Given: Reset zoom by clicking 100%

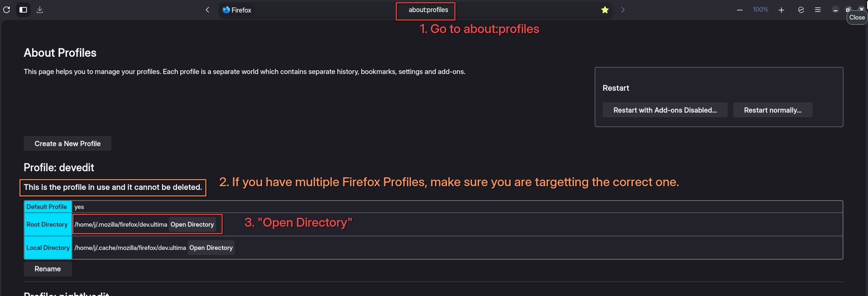Looking at the screenshot, I should [761, 10].
